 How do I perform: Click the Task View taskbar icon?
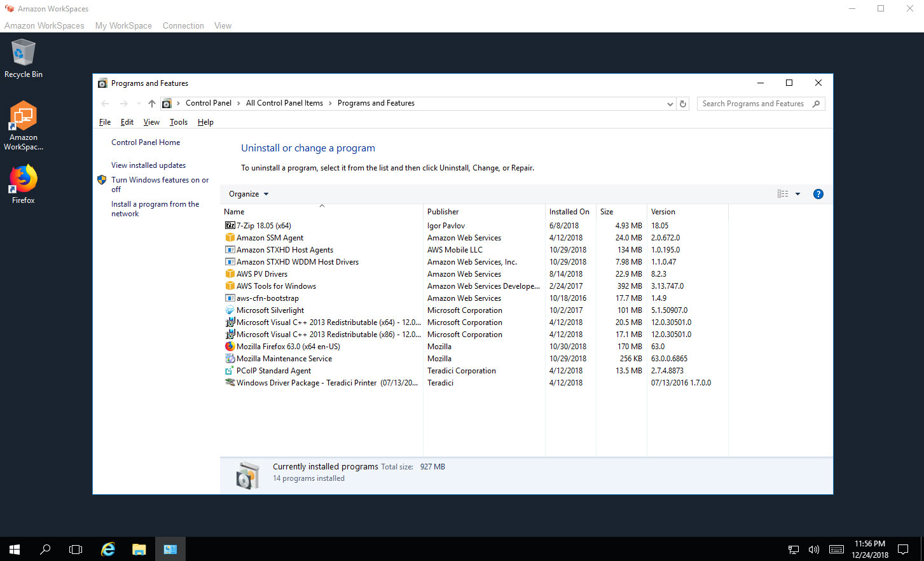pyautogui.click(x=76, y=549)
